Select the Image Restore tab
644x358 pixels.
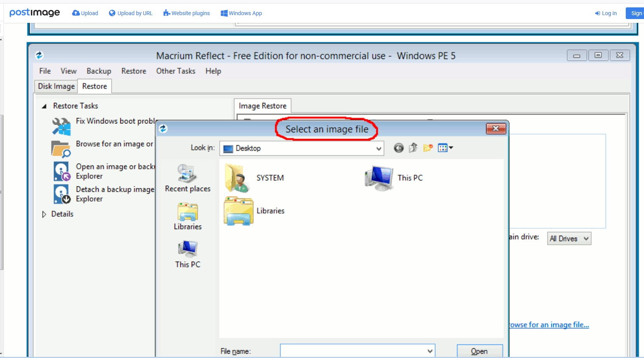pos(263,106)
